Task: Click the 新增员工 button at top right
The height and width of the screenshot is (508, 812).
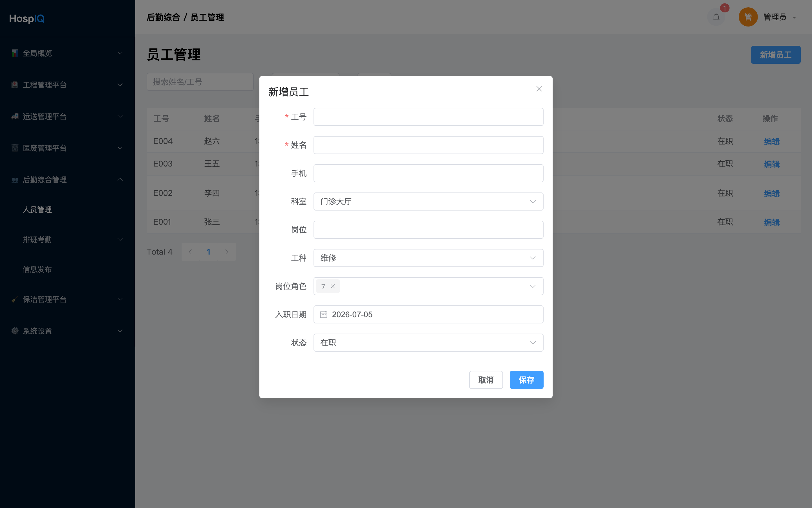Action: click(775, 55)
